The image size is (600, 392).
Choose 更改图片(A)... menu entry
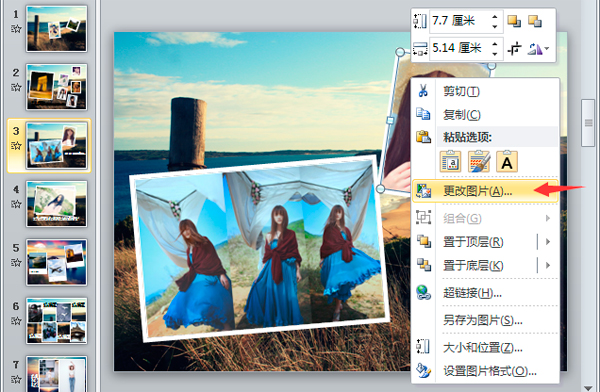pyautogui.click(x=485, y=191)
